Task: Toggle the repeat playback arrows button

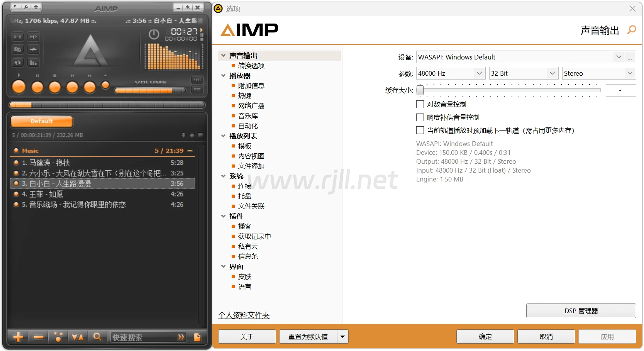Action: [18, 63]
